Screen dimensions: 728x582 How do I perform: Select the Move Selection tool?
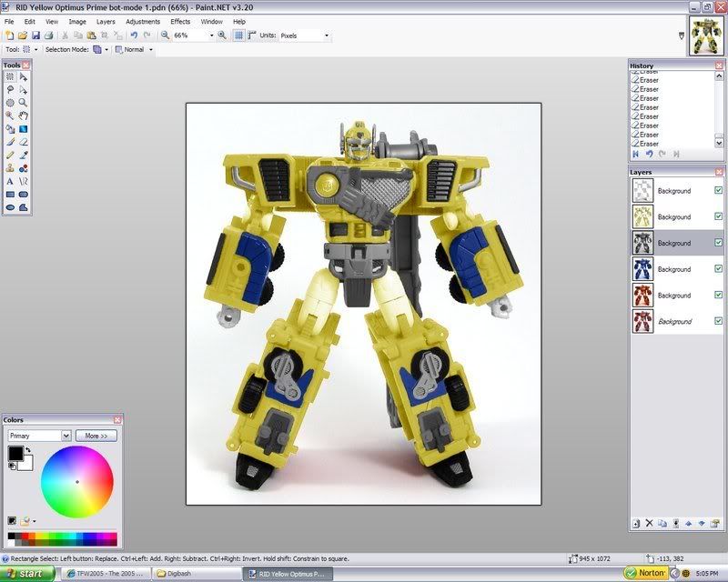point(24,90)
